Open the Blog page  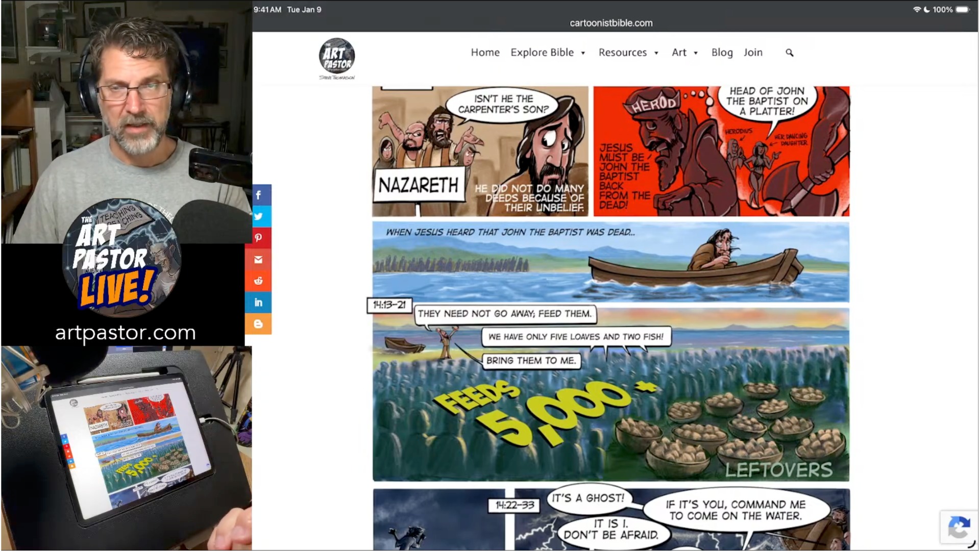pos(722,53)
